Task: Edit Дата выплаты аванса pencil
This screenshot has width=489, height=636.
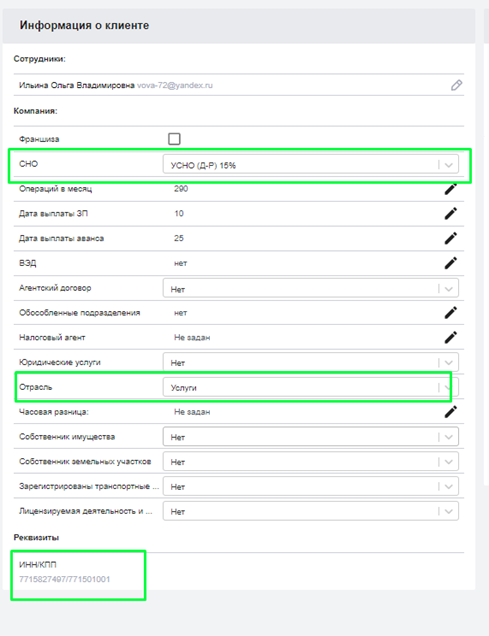Action: tap(450, 238)
